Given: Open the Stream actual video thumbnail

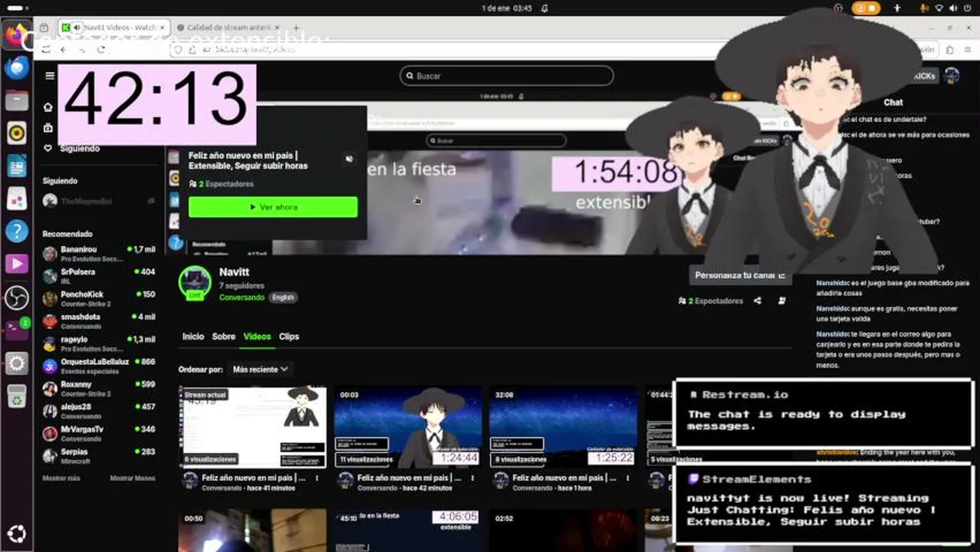Looking at the screenshot, I should click(254, 427).
